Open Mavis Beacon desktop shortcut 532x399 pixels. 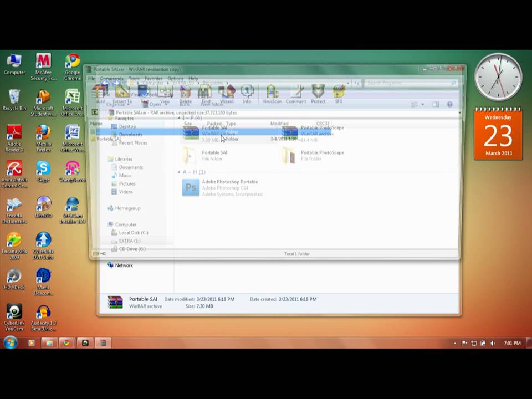(x=43, y=282)
